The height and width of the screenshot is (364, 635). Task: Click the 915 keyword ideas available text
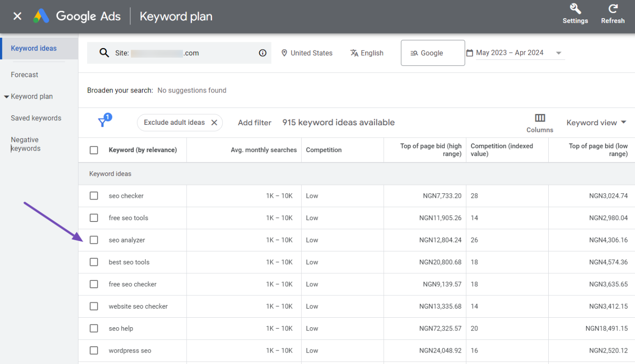pos(339,123)
